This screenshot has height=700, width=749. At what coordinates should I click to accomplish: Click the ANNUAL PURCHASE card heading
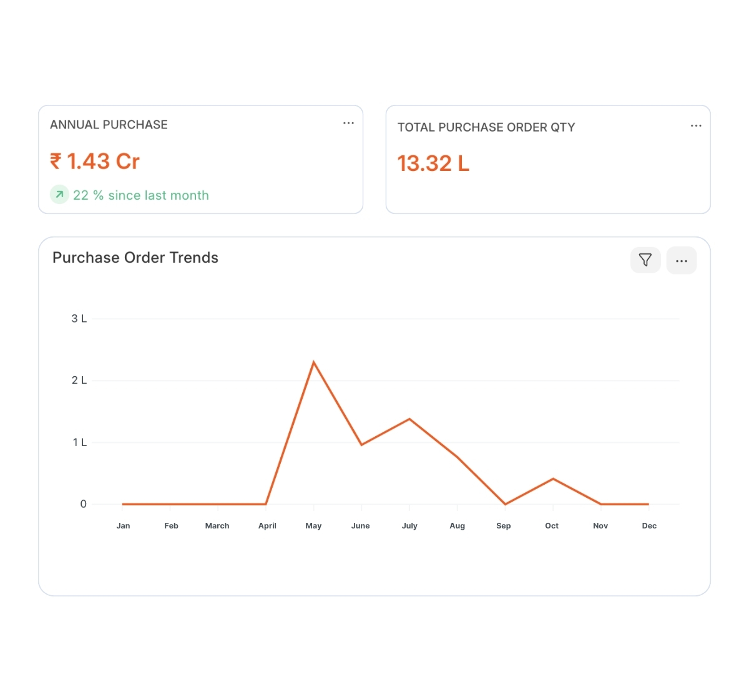pos(109,125)
